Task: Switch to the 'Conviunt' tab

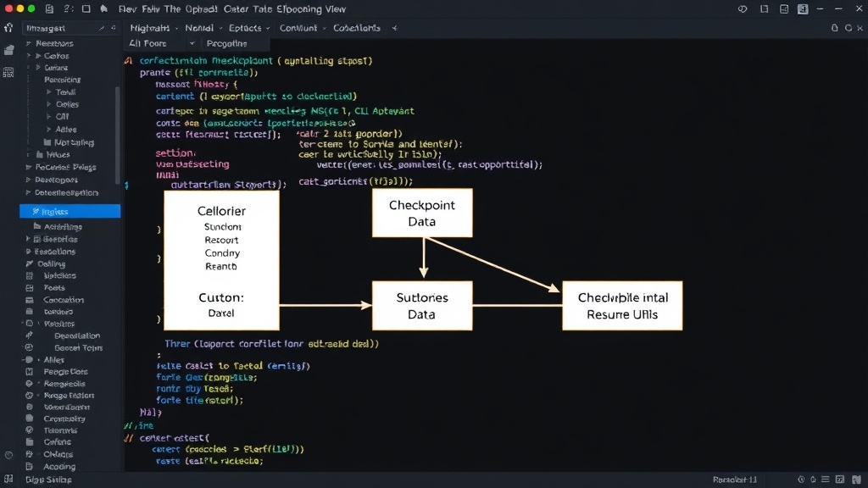Action: [x=298, y=28]
